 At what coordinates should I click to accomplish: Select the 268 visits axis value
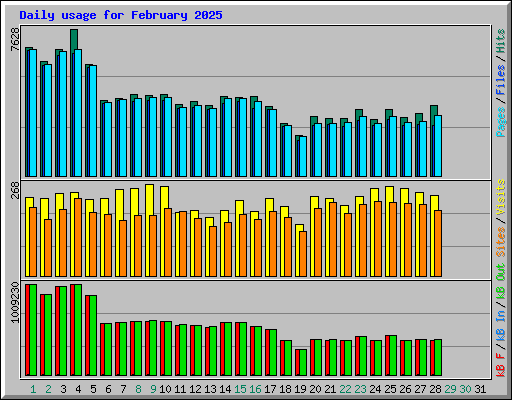click(x=15, y=190)
